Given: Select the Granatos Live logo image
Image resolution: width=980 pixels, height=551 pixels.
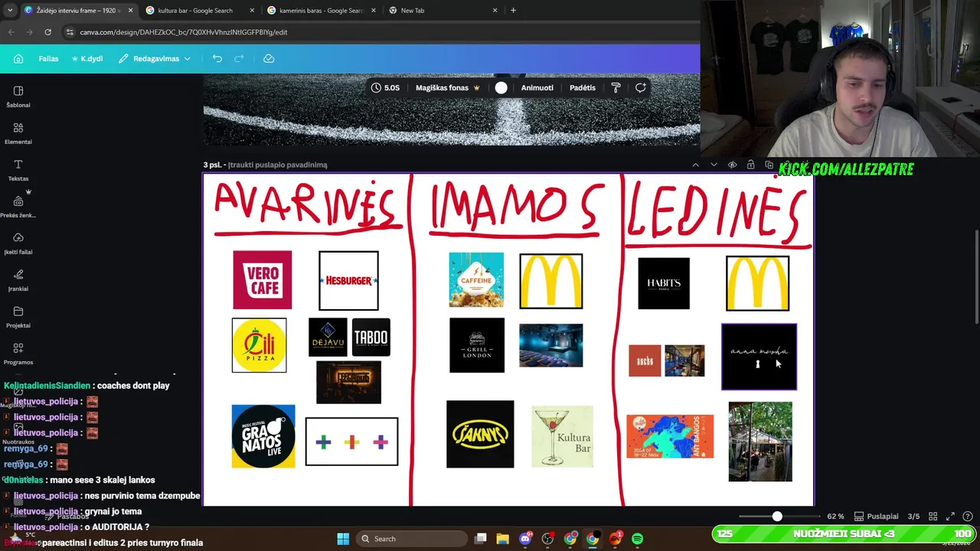Looking at the screenshot, I should coord(263,436).
